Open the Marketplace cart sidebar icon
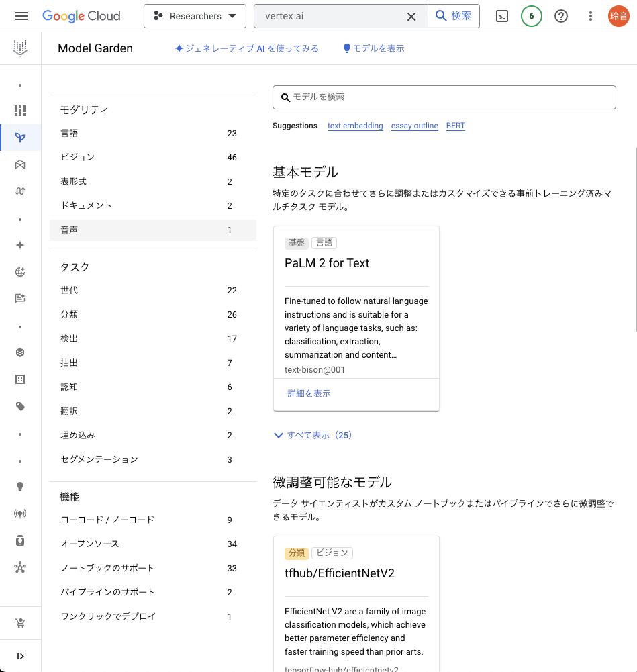Viewport: 637px width, 672px height. click(x=20, y=623)
